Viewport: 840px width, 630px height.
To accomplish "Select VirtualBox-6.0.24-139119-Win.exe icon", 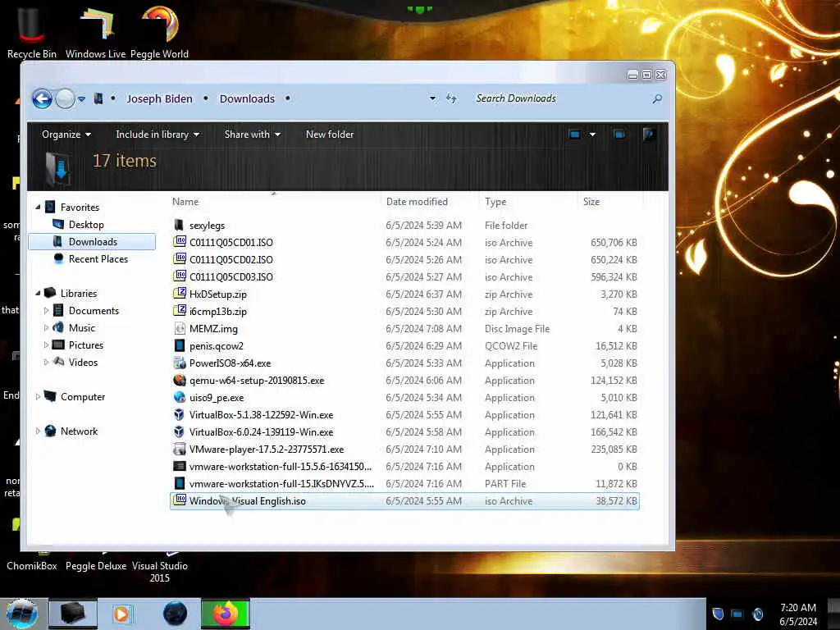I will [x=180, y=431].
